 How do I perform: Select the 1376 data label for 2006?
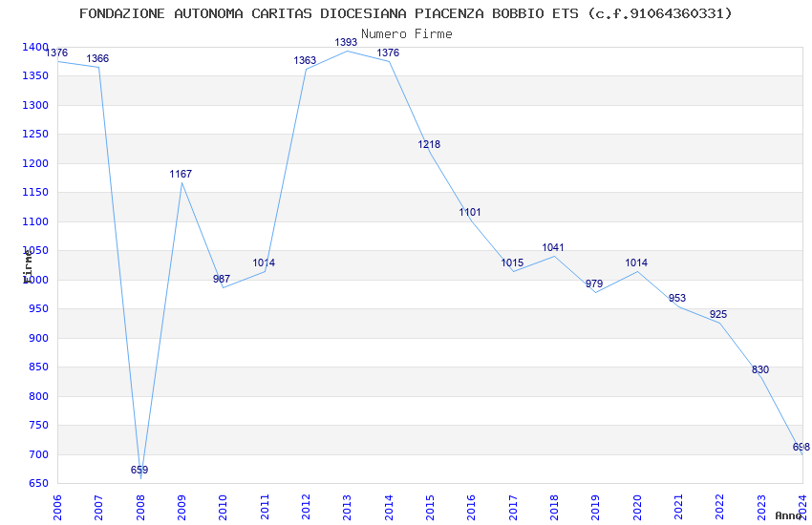click(56, 52)
